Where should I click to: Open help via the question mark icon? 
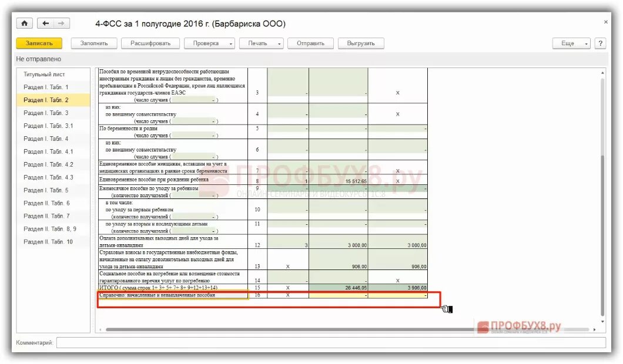[600, 43]
